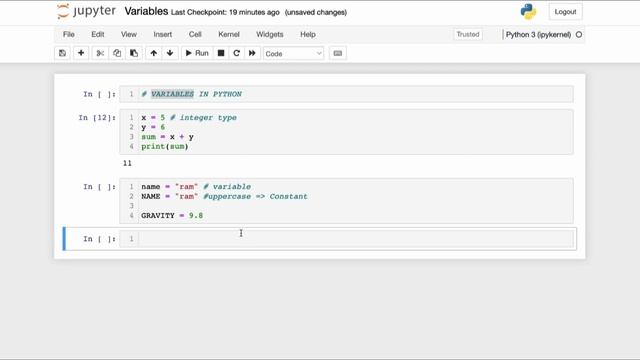Open the command palette keyboard icon
640x360 pixels.
click(x=338, y=53)
